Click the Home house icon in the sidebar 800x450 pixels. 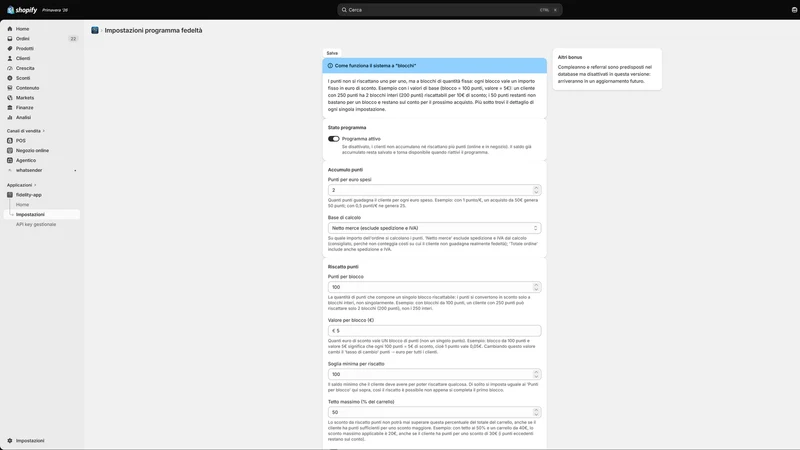pos(10,29)
